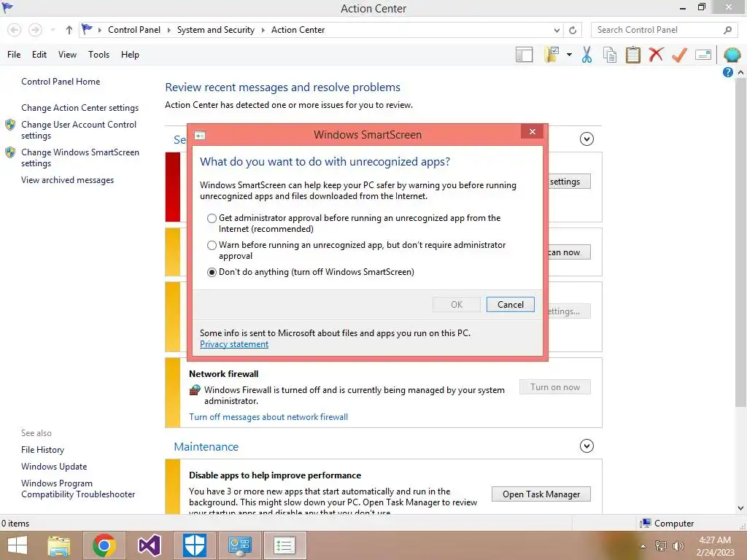Open Control Panel Home link
Image resolution: width=747 pixels, height=560 pixels.
click(x=61, y=82)
